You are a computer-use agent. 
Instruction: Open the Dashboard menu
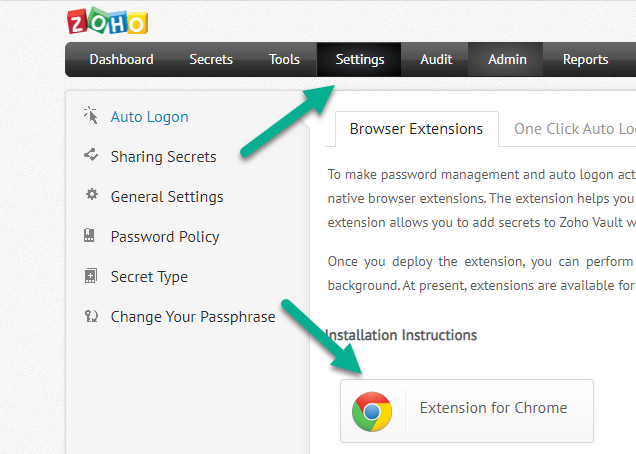point(122,60)
